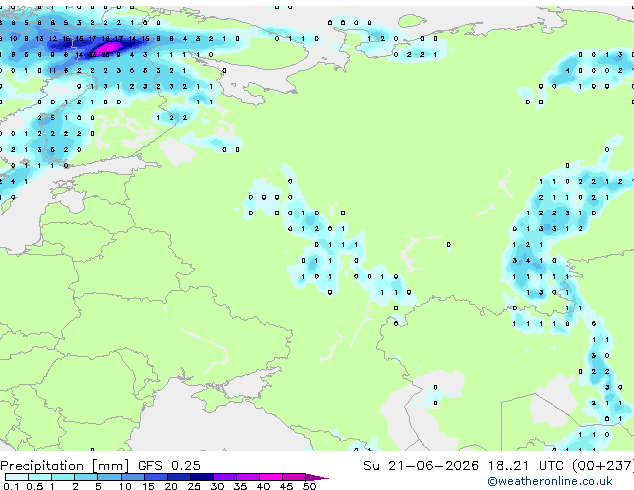Click the 'Precipitation [mm]' title text
Screen dimensions: 634x490
point(65,466)
